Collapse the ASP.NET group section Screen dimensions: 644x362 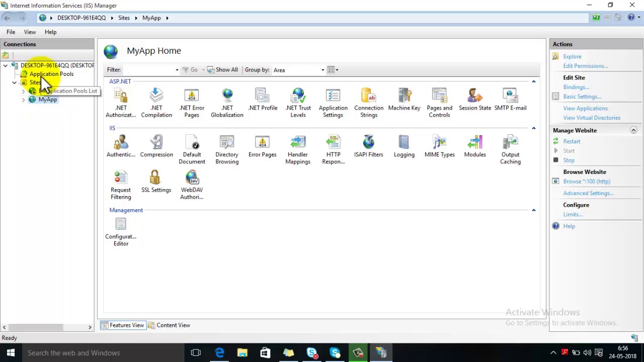coord(534,81)
